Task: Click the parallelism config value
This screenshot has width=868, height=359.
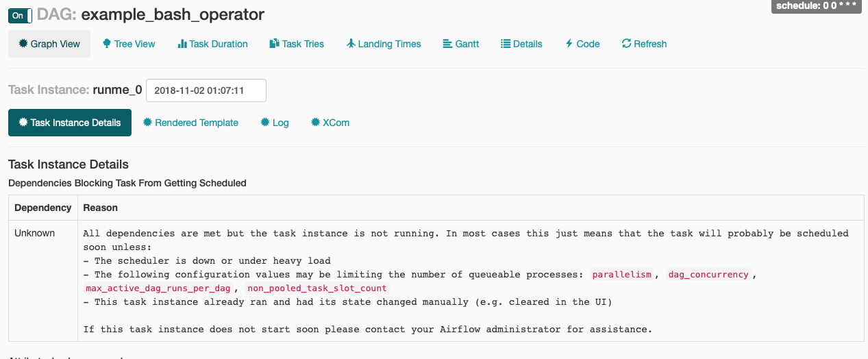Action: pos(622,275)
